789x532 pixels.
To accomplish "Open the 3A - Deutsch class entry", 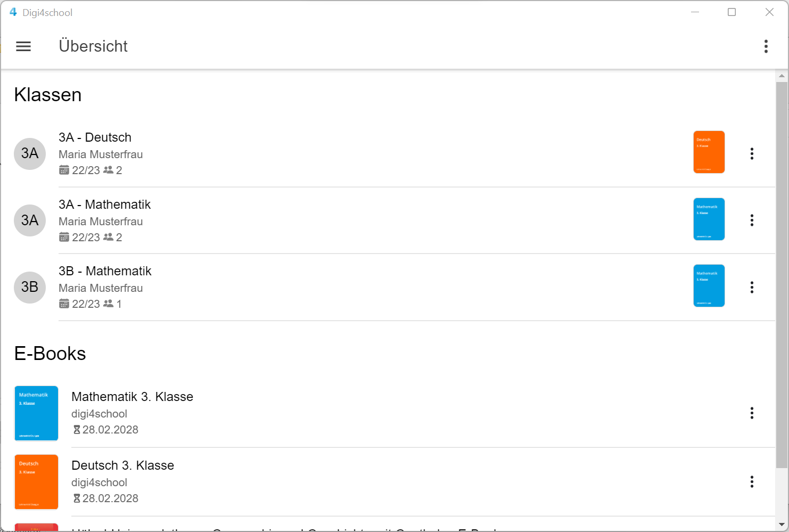I will point(95,137).
